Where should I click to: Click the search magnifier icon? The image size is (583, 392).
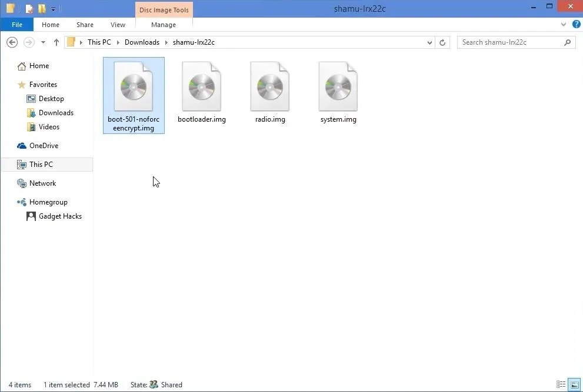567,42
